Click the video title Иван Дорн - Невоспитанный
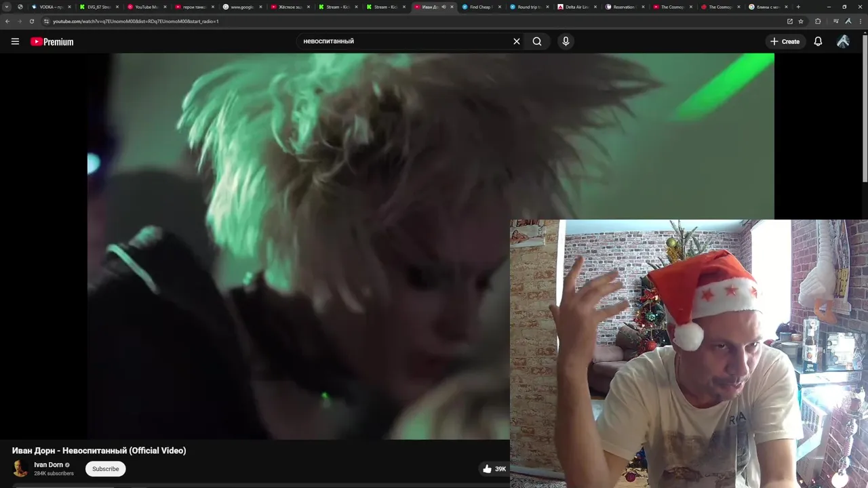868x488 pixels. click(x=99, y=451)
